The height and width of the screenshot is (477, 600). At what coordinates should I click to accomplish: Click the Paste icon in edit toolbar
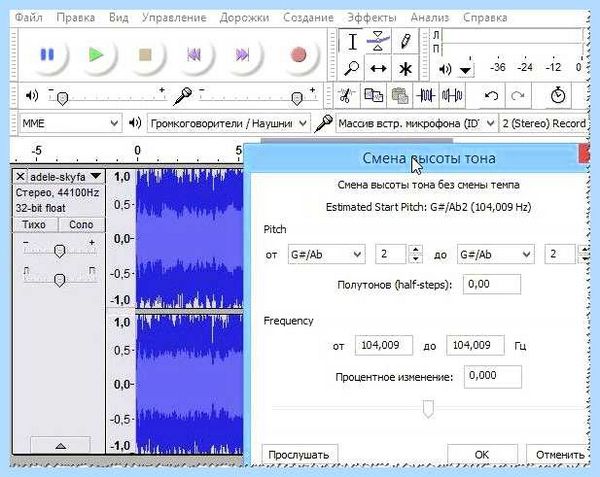(399, 95)
